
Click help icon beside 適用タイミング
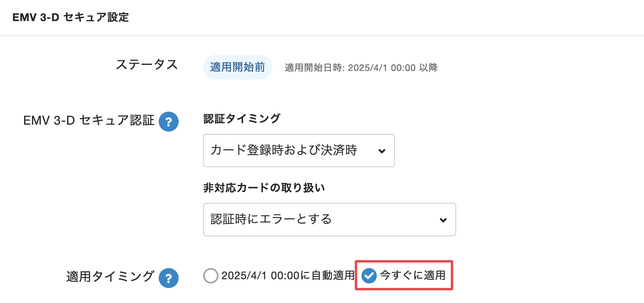[169, 278]
